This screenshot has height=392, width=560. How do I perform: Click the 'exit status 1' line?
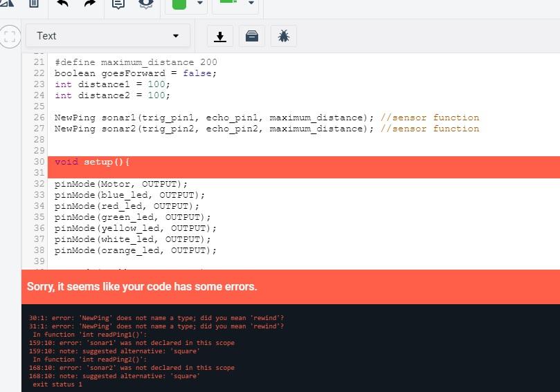coord(57,384)
